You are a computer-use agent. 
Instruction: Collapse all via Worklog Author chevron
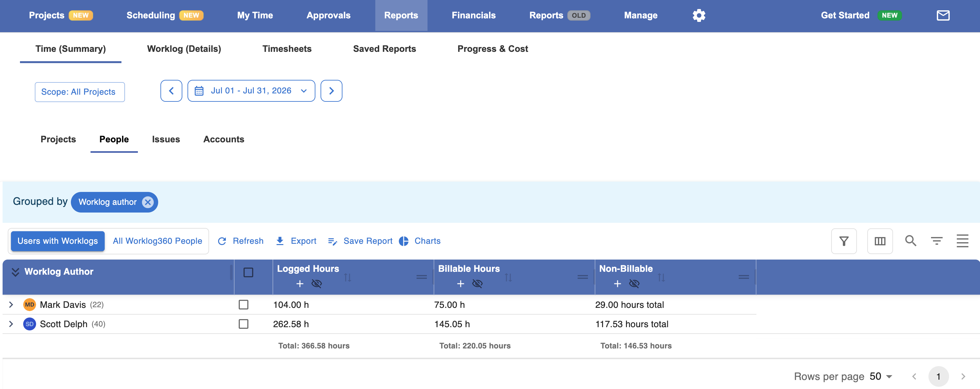click(15, 272)
